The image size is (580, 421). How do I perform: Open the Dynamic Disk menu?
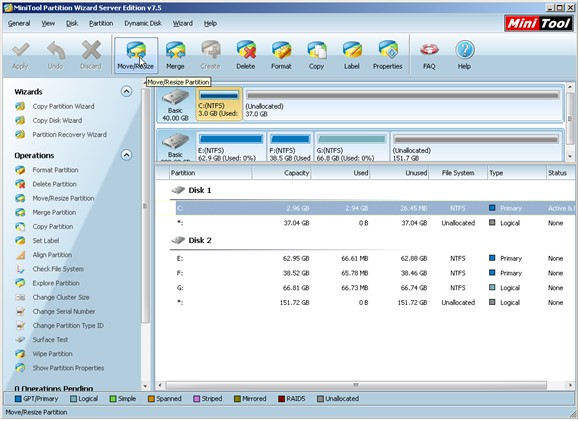(143, 23)
